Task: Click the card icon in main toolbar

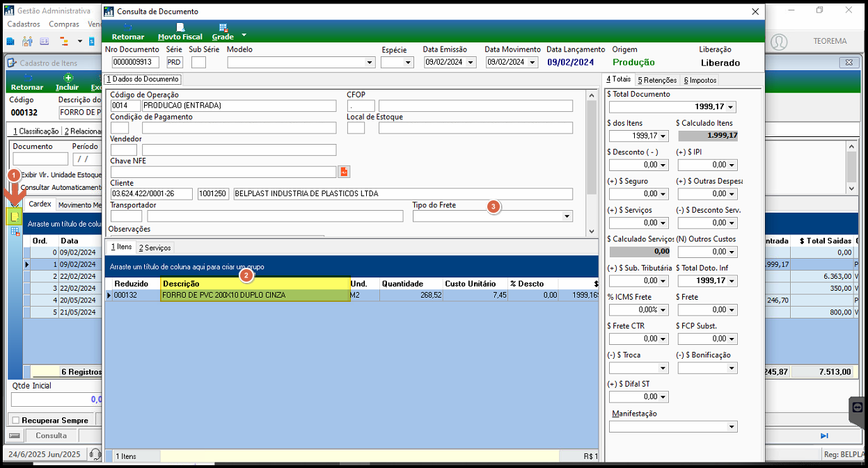Action: point(44,42)
